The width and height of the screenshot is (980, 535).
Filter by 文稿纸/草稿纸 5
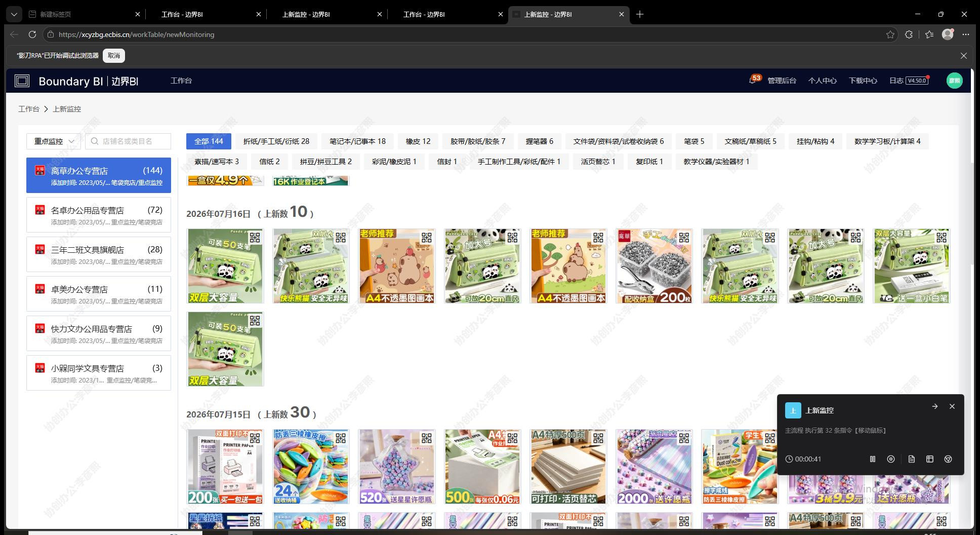tap(750, 141)
